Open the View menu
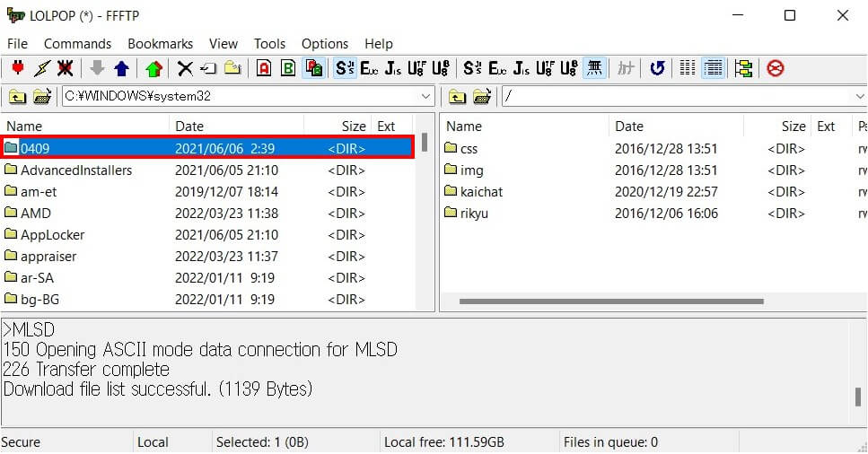 (224, 44)
